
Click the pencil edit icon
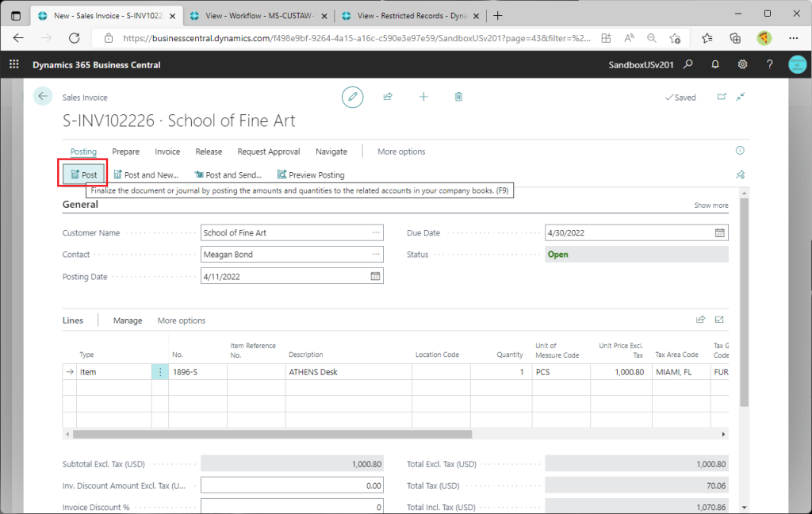pyautogui.click(x=353, y=97)
